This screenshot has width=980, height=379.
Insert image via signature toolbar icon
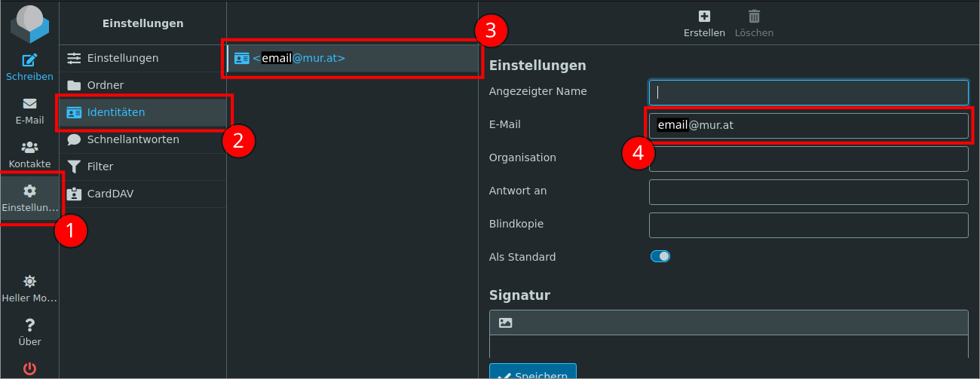point(505,322)
